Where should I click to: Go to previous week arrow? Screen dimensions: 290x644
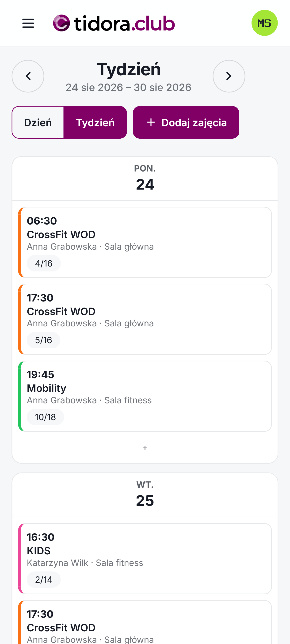click(28, 76)
